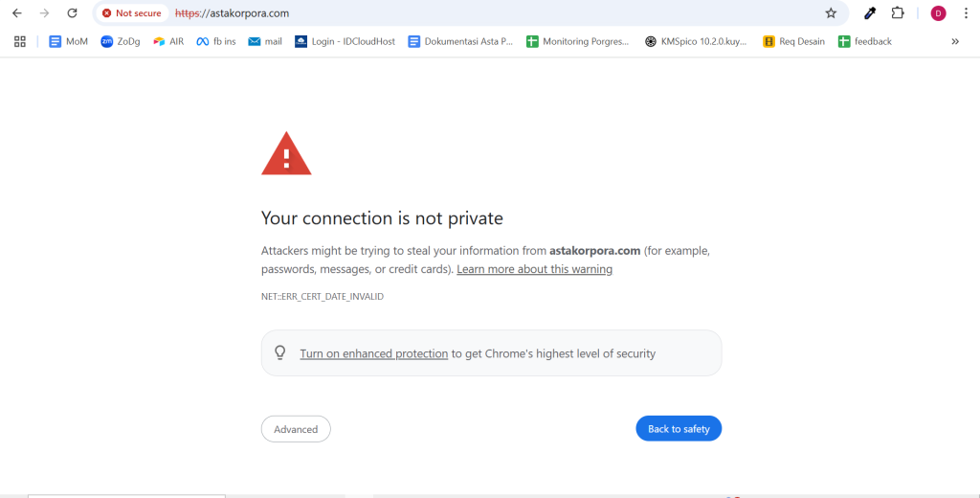Open the Extensions puzzle icon

pos(898,13)
